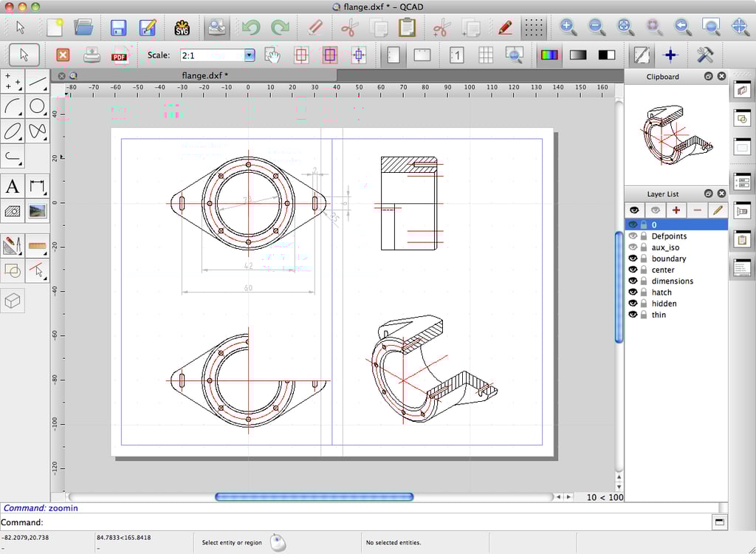Toggle visibility of the hatch layer
This screenshot has height=554, width=756.
(x=633, y=292)
